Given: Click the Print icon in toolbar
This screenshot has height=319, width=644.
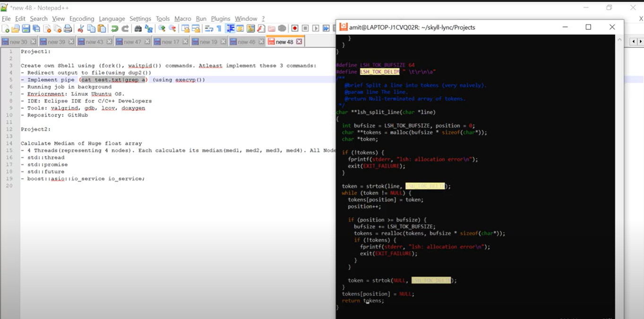Looking at the screenshot, I should [x=68, y=29].
